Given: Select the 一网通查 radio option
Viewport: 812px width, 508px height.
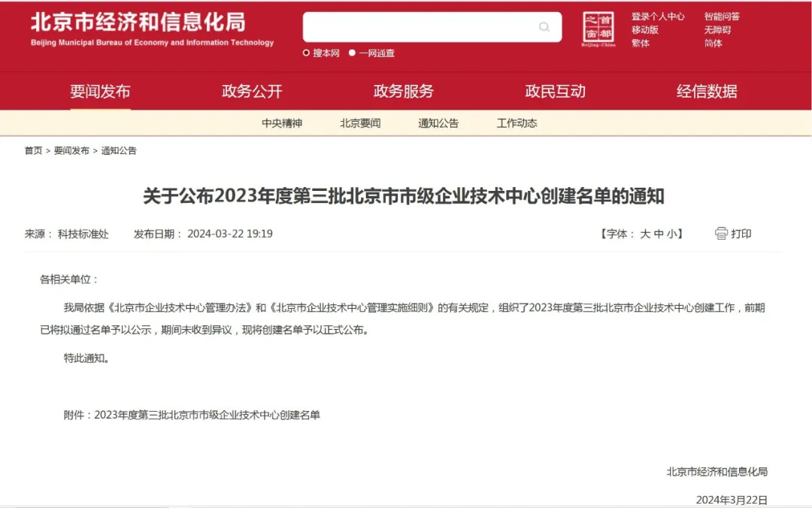Looking at the screenshot, I should [352, 53].
